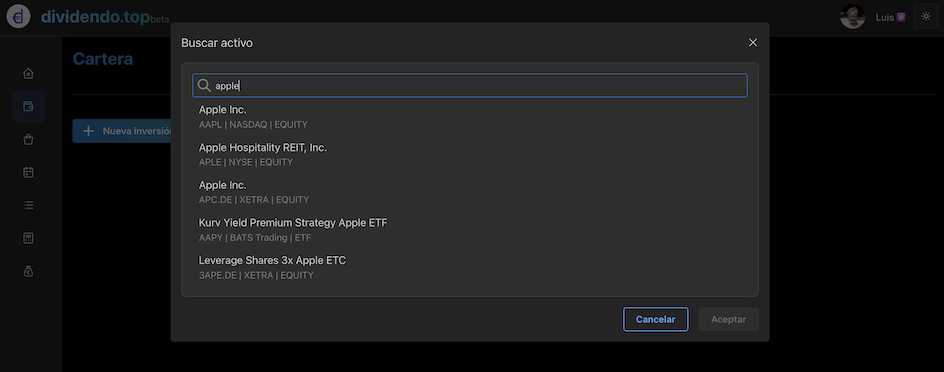Viewport: 944px width, 372px height.
Task: Open the calculator sidebar icon
Action: click(28, 238)
